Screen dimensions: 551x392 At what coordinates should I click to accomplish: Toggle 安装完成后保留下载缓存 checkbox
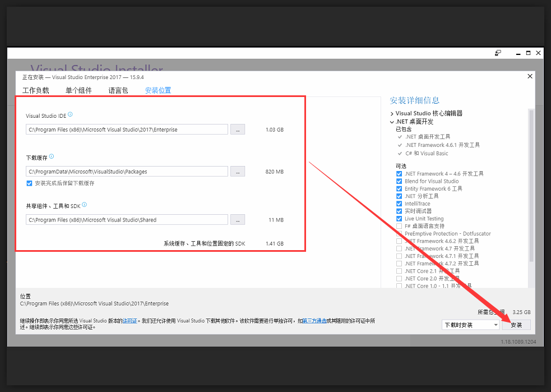pos(30,183)
